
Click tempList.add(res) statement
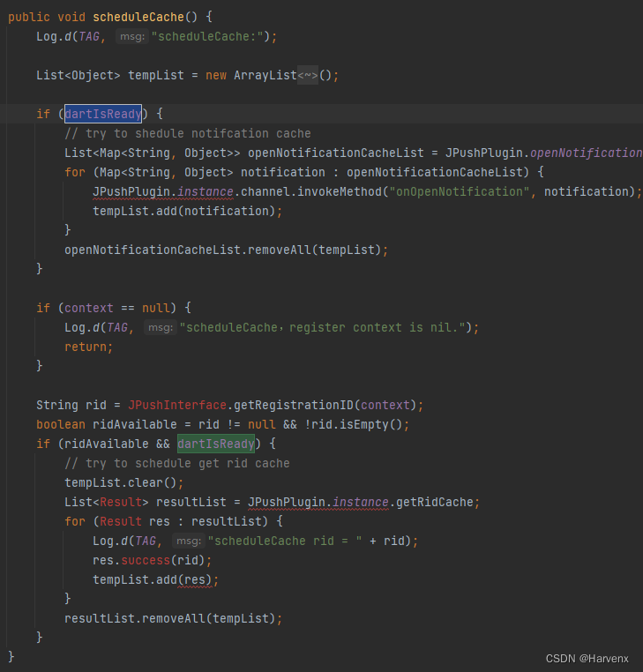point(156,580)
